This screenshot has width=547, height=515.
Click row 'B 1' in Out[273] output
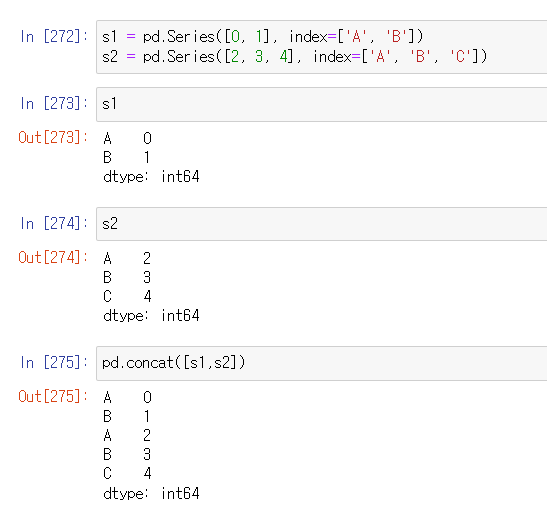pos(127,157)
